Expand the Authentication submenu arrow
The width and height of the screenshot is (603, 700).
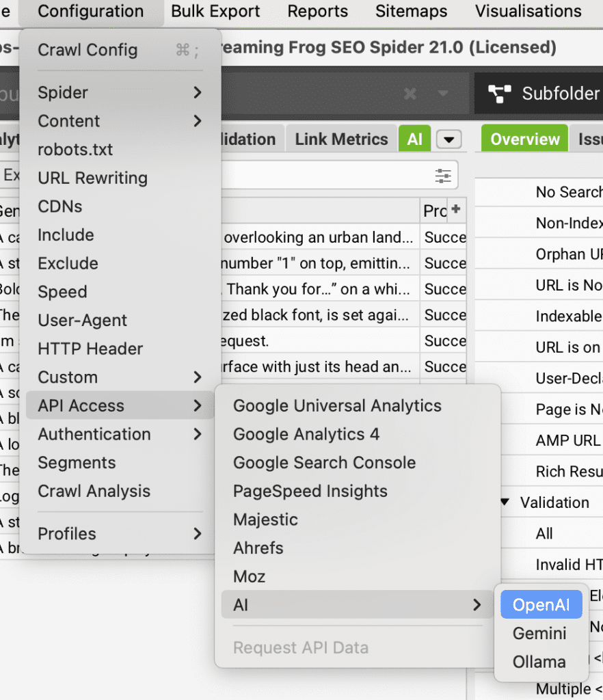pyautogui.click(x=198, y=434)
